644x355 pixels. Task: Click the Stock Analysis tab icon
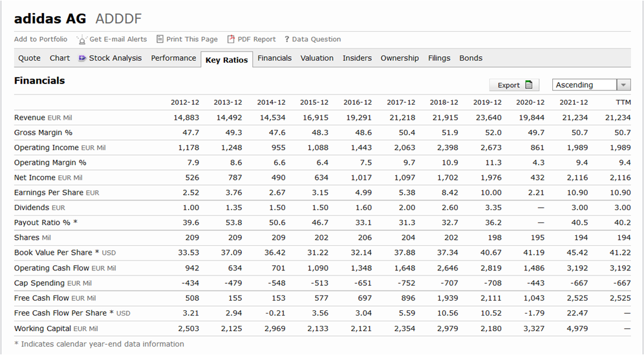[x=82, y=58]
